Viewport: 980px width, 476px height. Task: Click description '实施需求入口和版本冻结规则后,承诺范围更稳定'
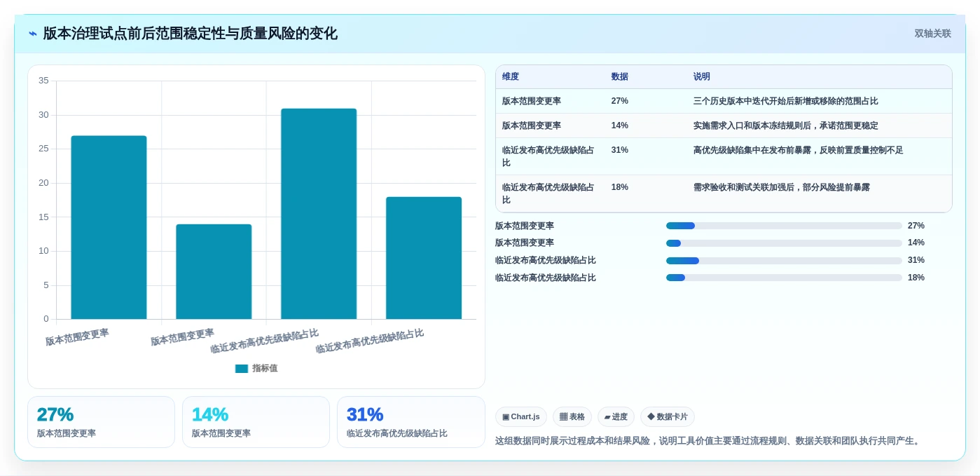[x=785, y=125]
